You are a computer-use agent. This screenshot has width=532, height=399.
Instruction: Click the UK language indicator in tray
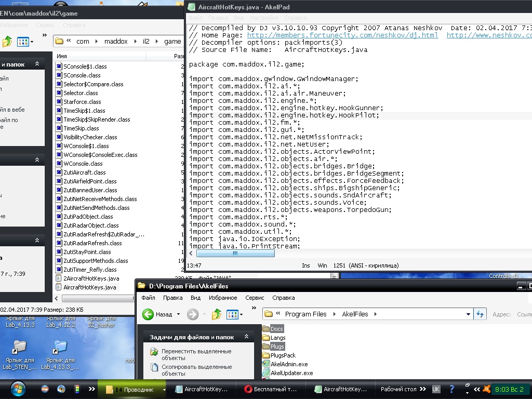tap(436, 389)
